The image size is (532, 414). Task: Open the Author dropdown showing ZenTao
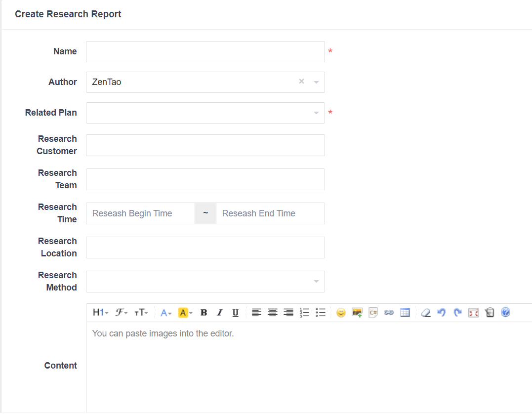click(x=193, y=83)
